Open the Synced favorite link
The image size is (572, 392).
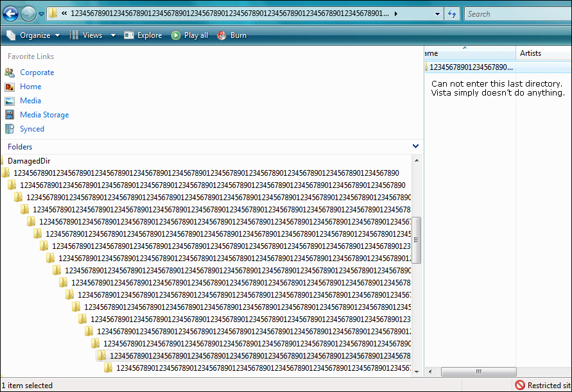click(x=31, y=129)
